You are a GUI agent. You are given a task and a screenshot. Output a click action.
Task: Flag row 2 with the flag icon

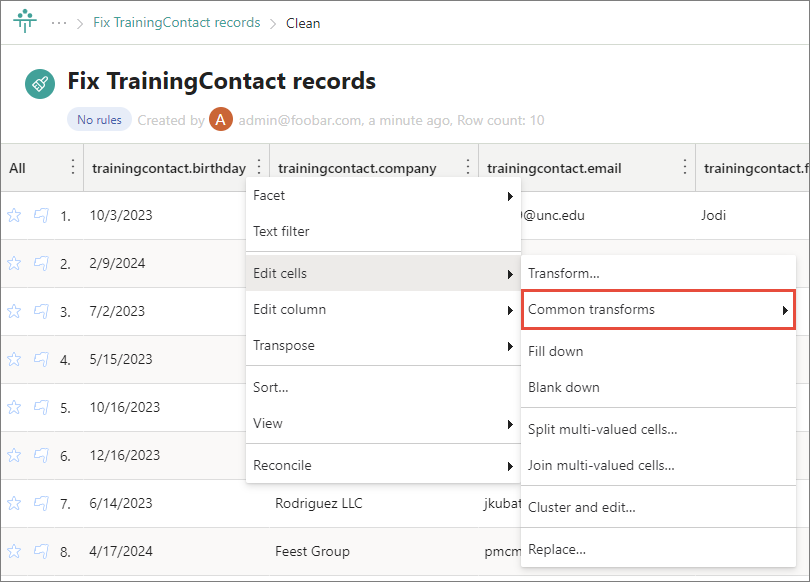[x=41, y=263]
